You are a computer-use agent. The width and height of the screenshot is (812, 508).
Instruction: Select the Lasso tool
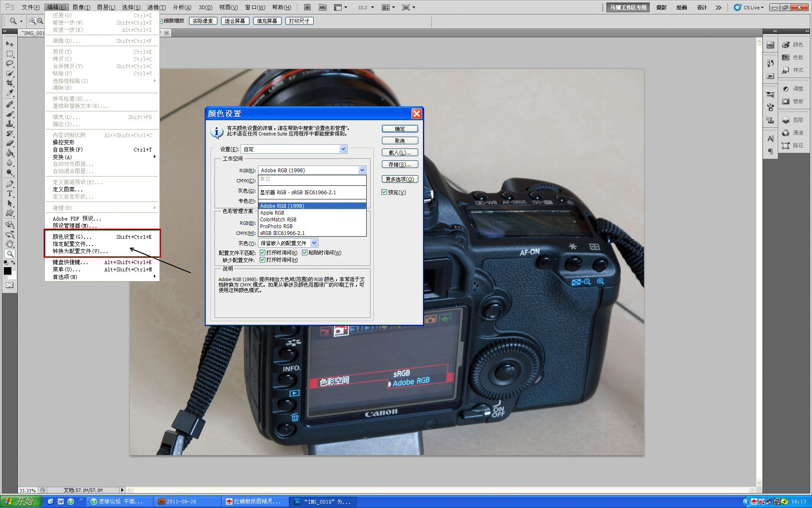(10, 63)
